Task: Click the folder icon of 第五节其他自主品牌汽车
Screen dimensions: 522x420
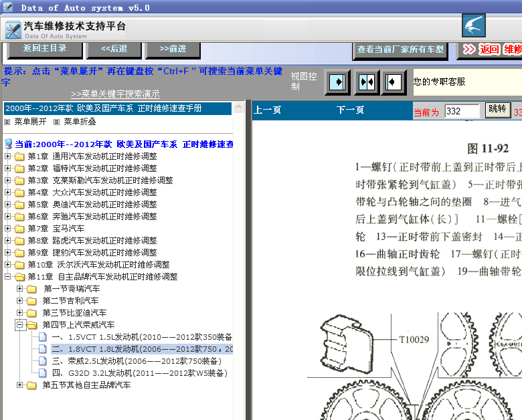Action: click(32, 385)
